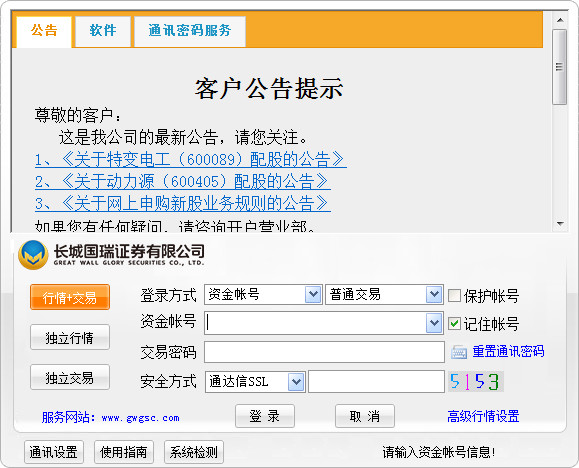The height and width of the screenshot is (468, 579).
Task: Click the 5153 verification code image
Action: tap(476, 382)
